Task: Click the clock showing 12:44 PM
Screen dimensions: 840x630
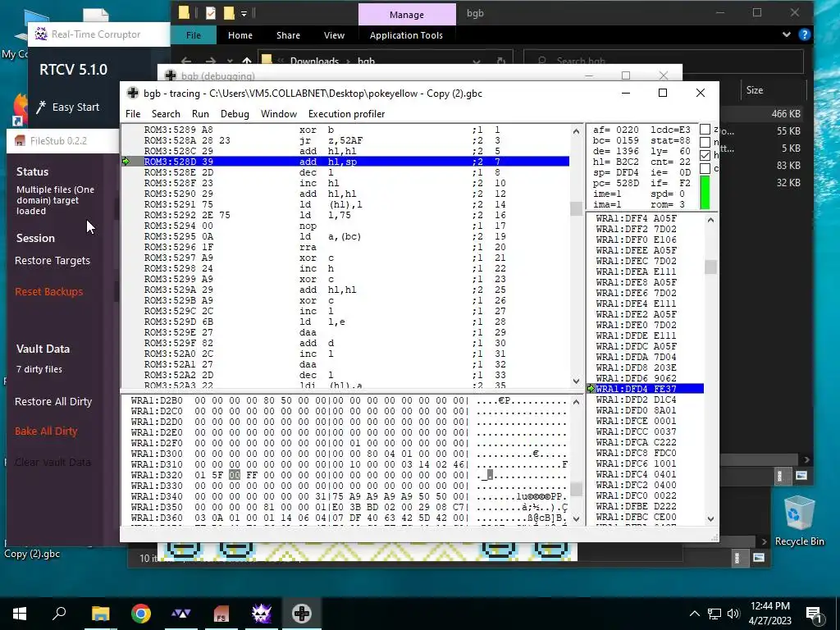Action: coord(769,606)
